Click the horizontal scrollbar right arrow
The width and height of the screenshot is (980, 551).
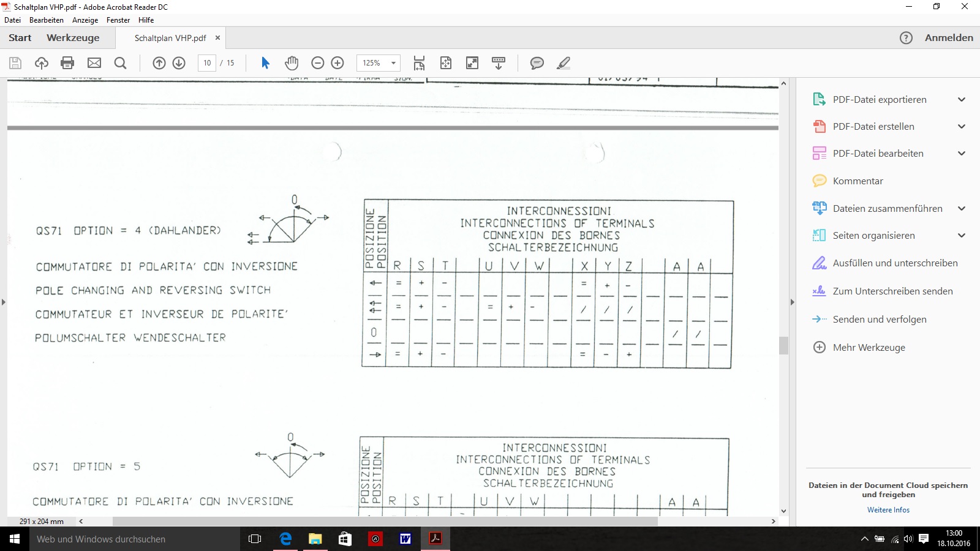774,521
